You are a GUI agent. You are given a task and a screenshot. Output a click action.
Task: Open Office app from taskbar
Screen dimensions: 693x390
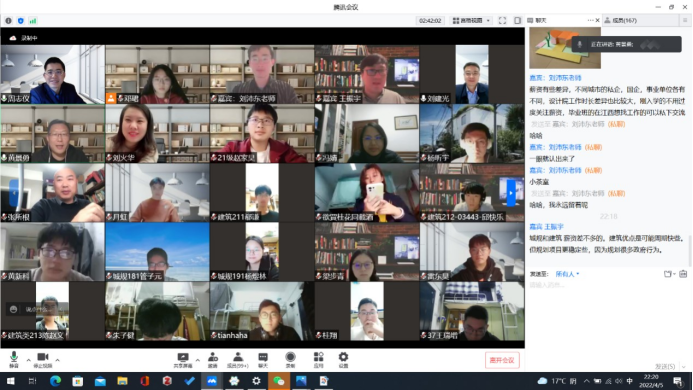point(145,381)
